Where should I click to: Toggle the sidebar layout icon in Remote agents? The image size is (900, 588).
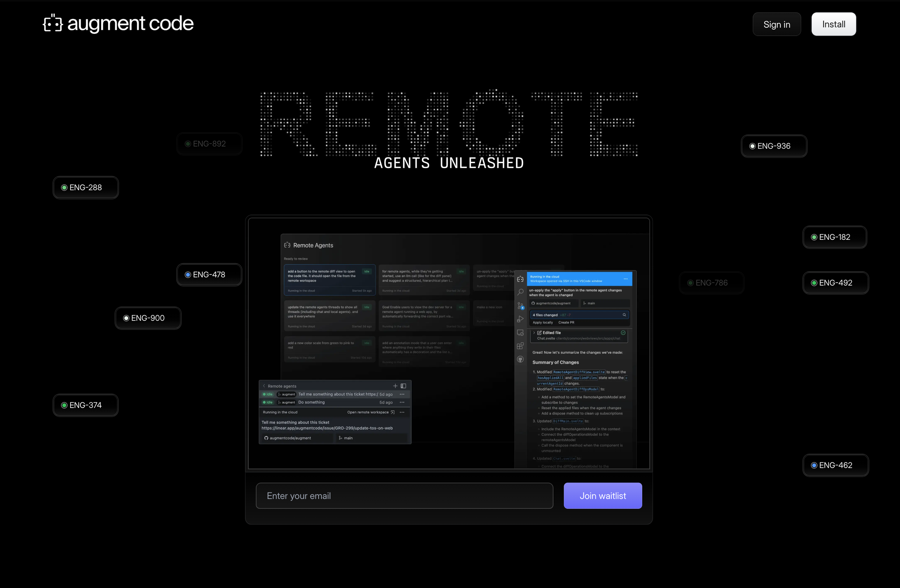pyautogui.click(x=404, y=386)
